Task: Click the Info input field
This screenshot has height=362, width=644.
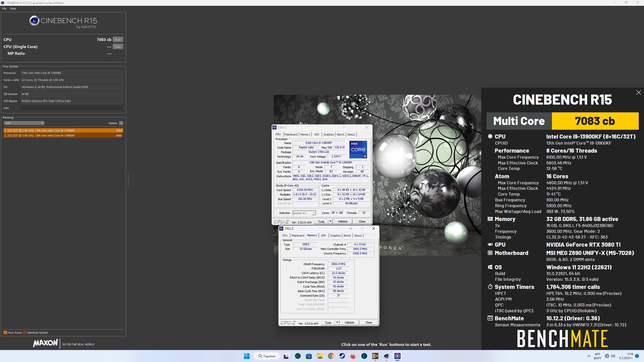Action: click(x=72, y=108)
